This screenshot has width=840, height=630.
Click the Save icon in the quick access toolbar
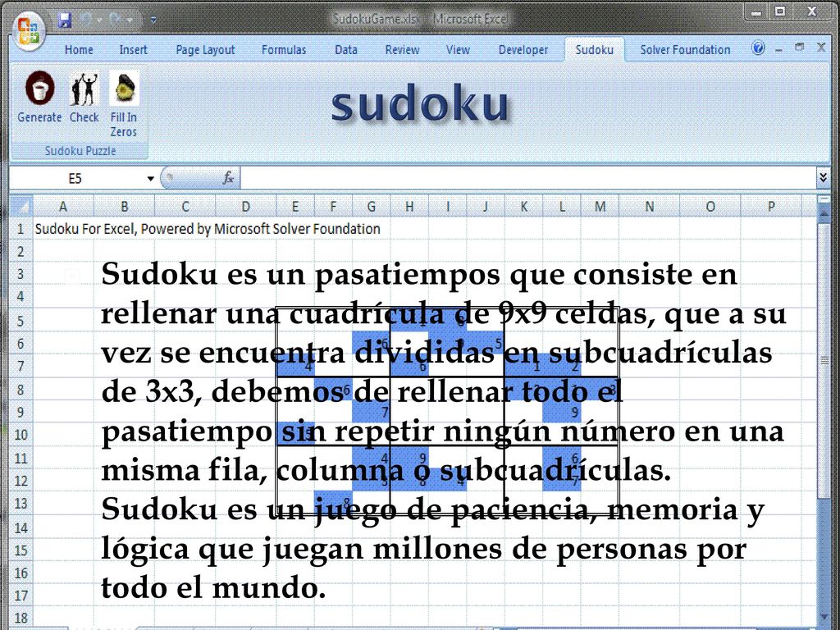(65, 20)
